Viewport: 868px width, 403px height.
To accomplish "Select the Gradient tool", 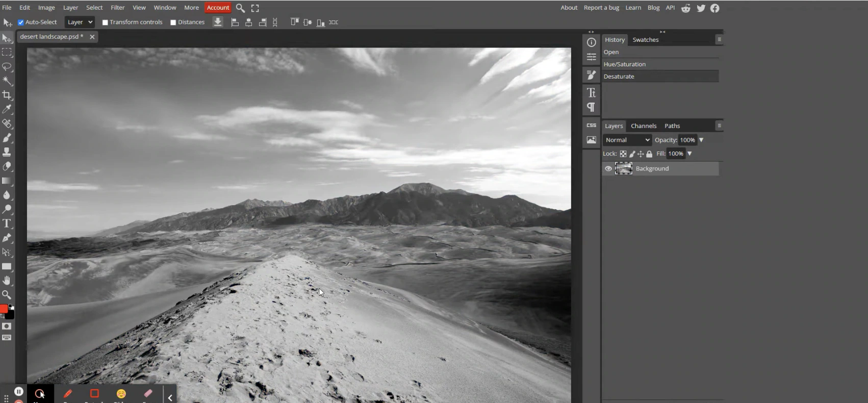I will point(7,181).
